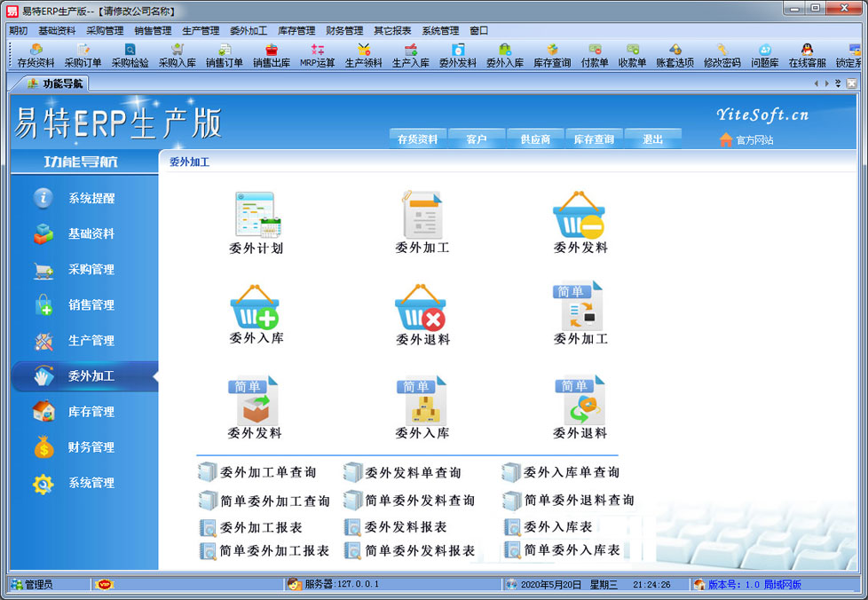Viewport: 868px width, 600px height.
Task: Click the 库存查询 toolbar icon
Action: click(x=552, y=56)
